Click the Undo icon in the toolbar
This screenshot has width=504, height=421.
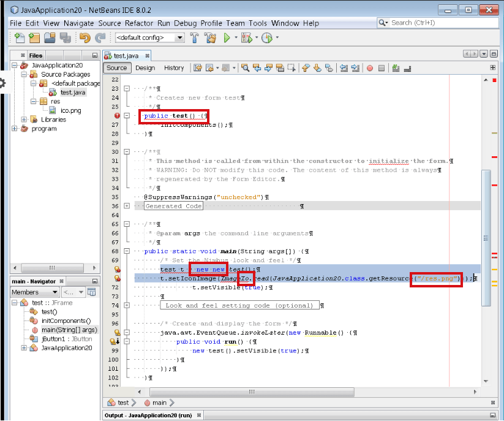(86, 37)
